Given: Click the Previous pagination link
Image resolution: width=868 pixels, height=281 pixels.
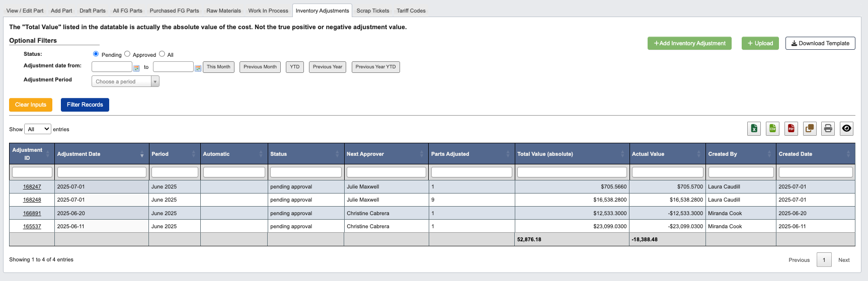Looking at the screenshot, I should [799, 260].
